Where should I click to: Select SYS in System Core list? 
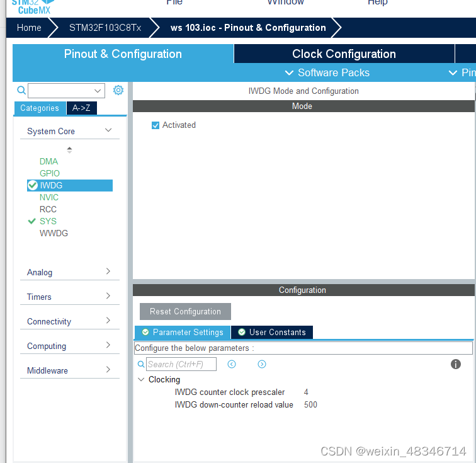[48, 221]
